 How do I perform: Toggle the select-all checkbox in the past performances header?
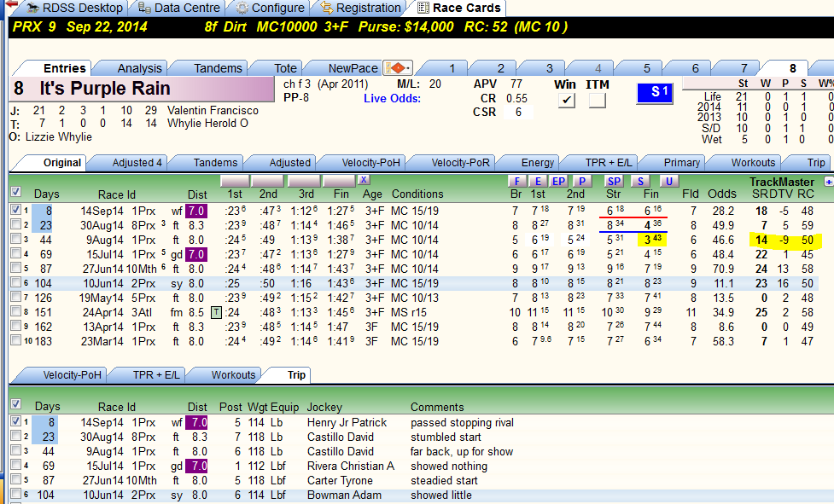[16, 192]
